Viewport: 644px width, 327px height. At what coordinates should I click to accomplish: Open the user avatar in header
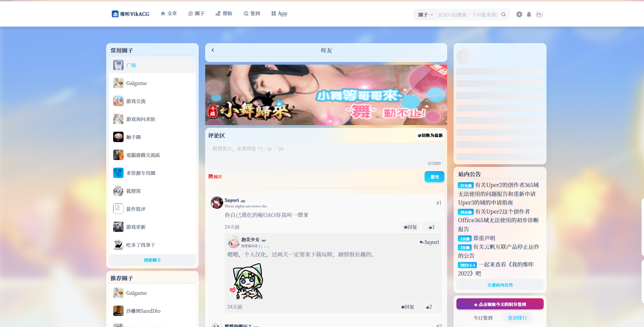539,15
